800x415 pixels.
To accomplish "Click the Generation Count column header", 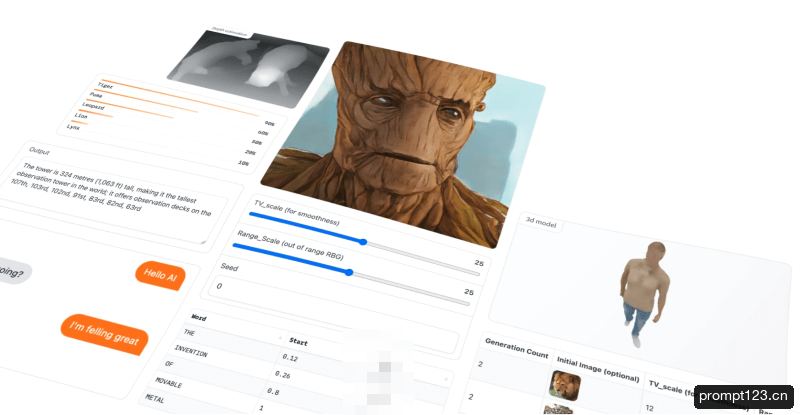I will coord(516,348).
